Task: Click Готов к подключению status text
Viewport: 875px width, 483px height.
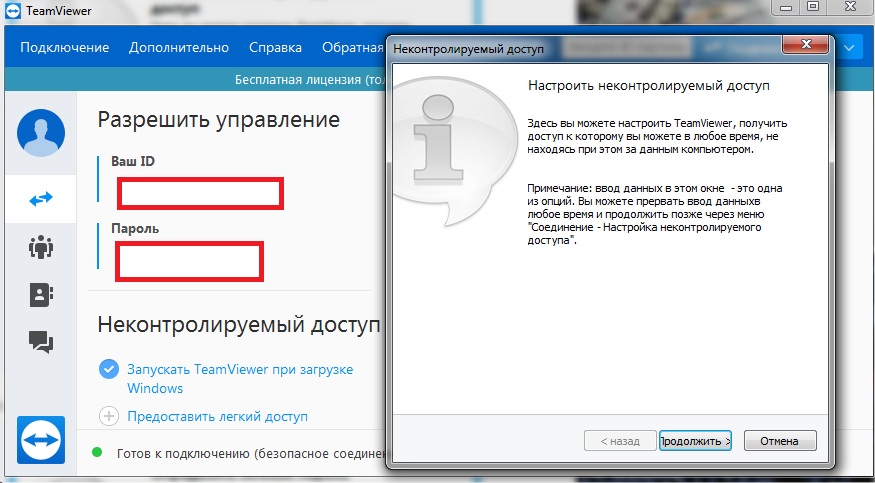Action: 251,453
